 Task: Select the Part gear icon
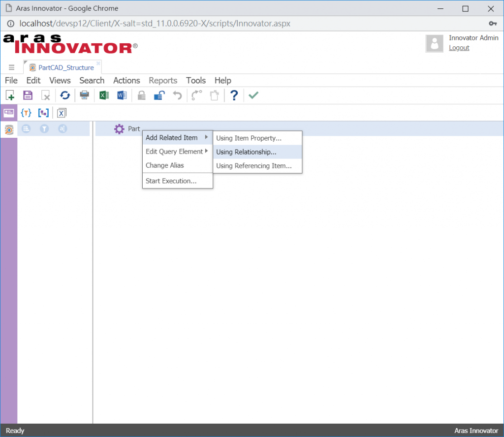[119, 129]
